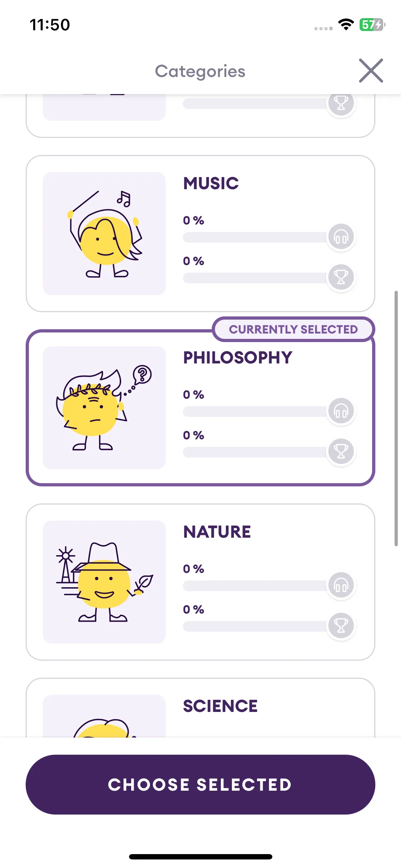401x868 pixels.
Task: Close the Categories screen with X
Action: point(371,71)
